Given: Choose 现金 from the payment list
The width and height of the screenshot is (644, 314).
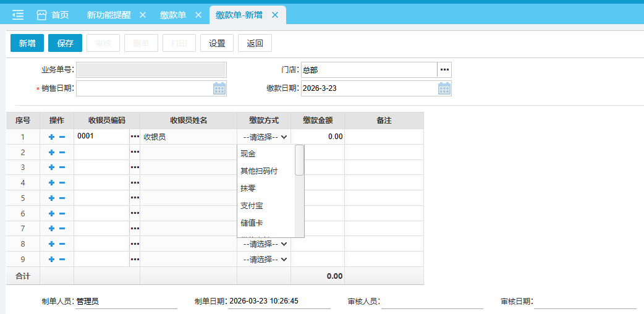Looking at the screenshot, I should (248, 154).
